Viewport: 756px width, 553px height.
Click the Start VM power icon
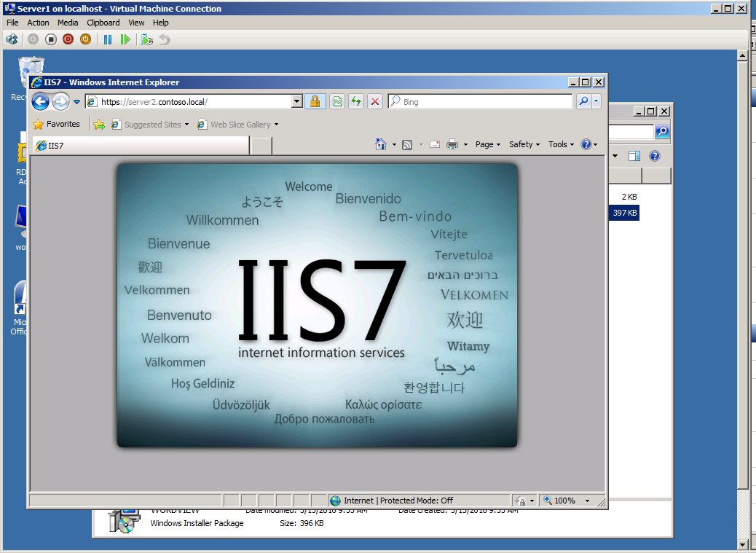(33, 39)
